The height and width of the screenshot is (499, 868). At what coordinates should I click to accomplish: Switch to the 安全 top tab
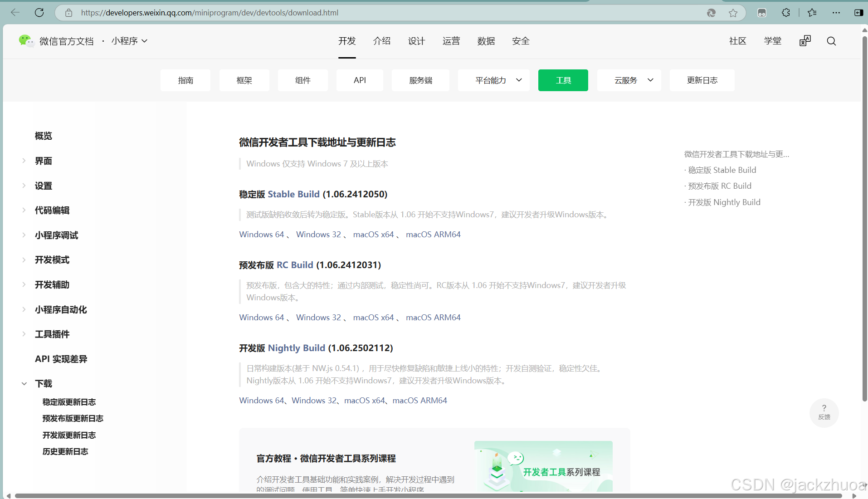pyautogui.click(x=521, y=41)
